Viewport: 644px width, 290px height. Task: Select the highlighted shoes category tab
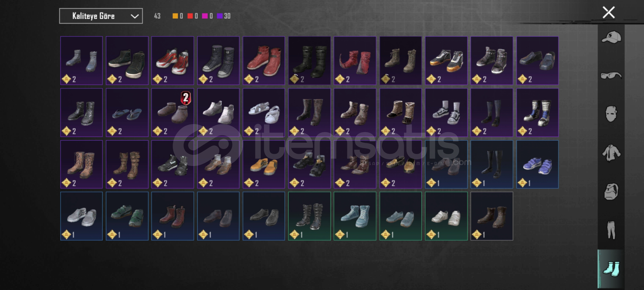(x=611, y=269)
